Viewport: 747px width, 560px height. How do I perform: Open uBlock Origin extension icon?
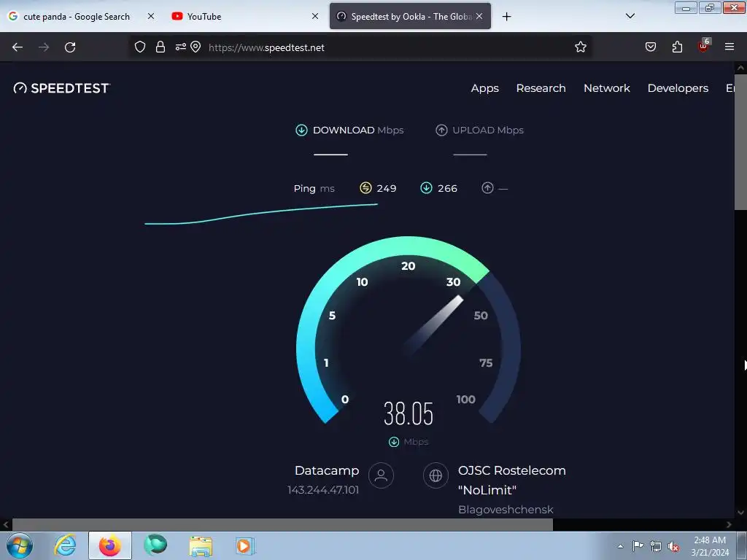tap(704, 46)
